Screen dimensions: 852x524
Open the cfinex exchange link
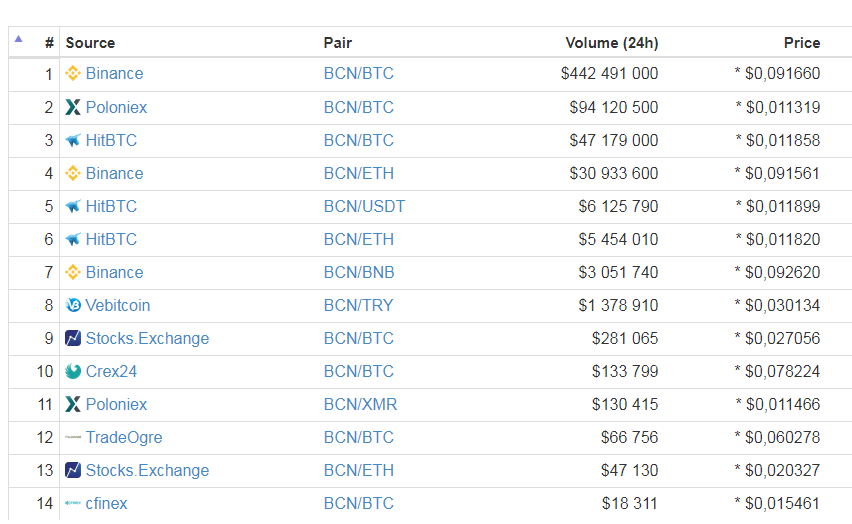106,503
